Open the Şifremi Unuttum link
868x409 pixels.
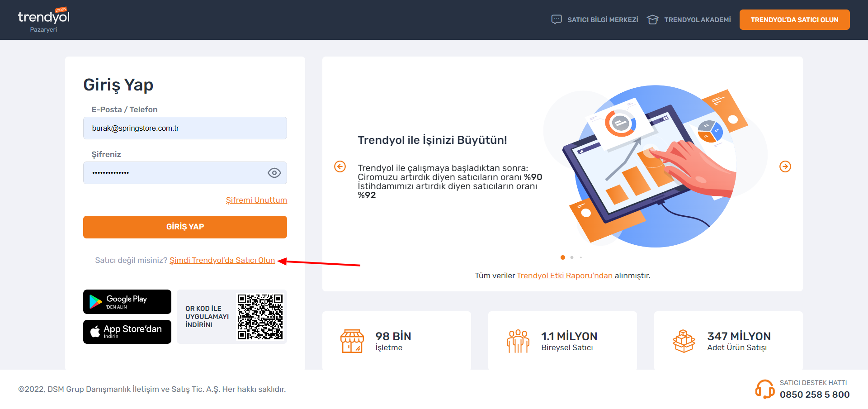tap(256, 200)
